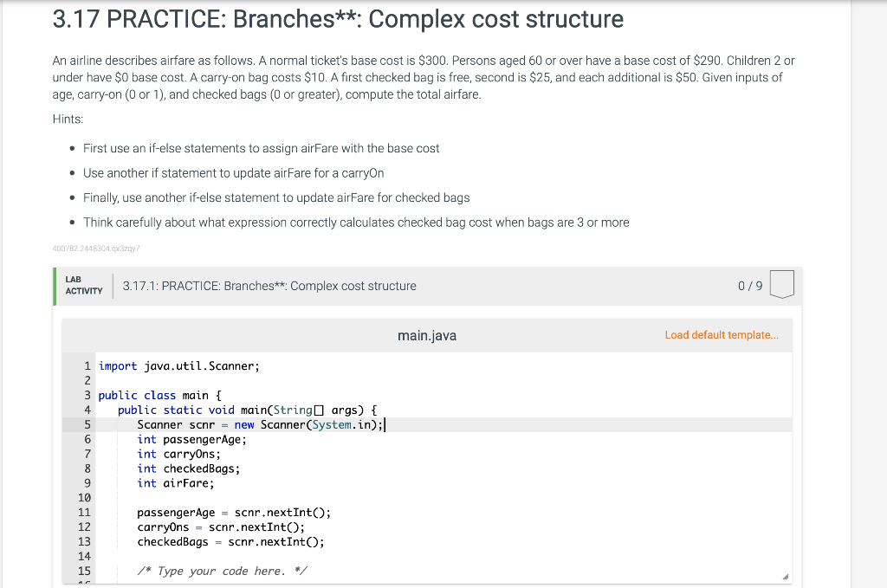
Task: Click the LAB ACTIVITY label
Action: pos(83,286)
